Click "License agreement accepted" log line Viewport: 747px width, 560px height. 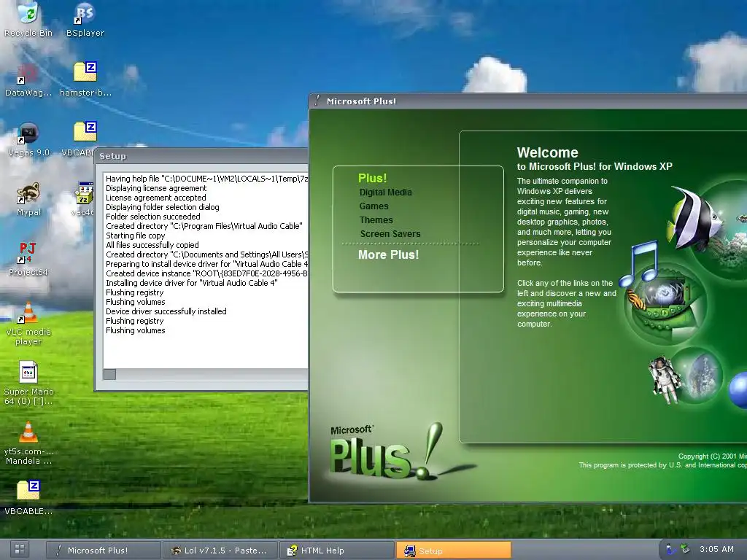[156, 198]
